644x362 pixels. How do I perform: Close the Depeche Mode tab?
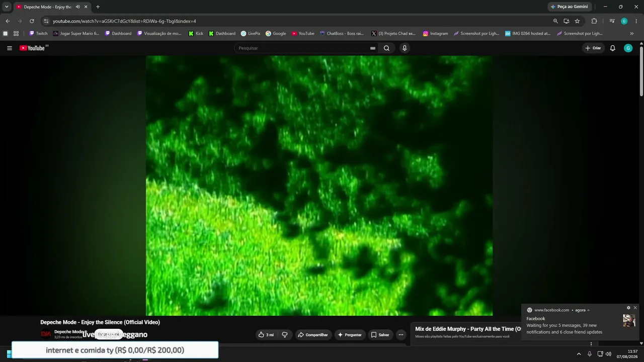coord(86,7)
